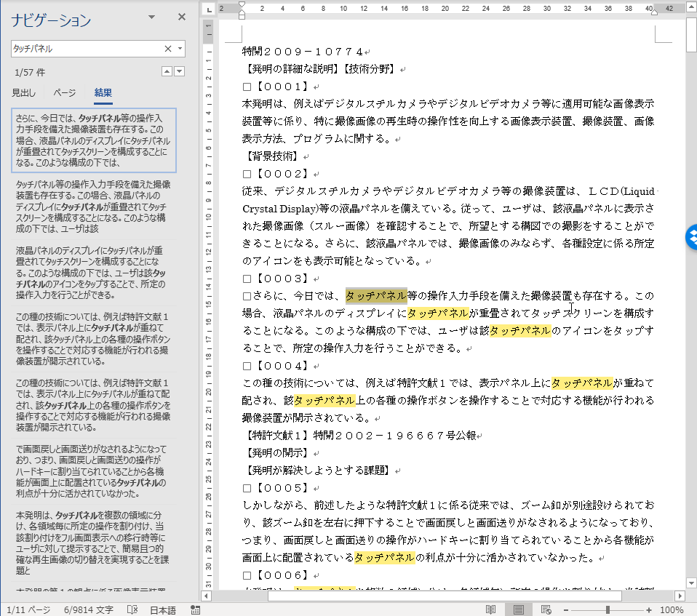Switch to the ページ tab
697x616 pixels.
pyautogui.click(x=65, y=92)
